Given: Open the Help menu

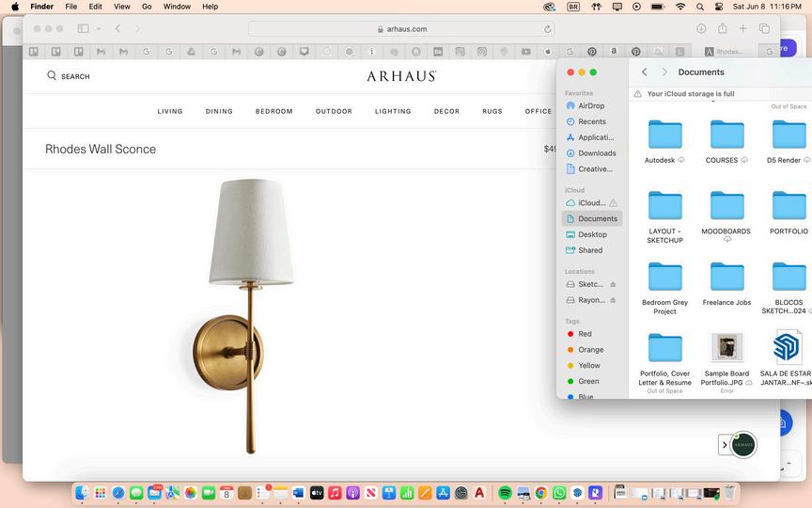Looking at the screenshot, I should (210, 7).
